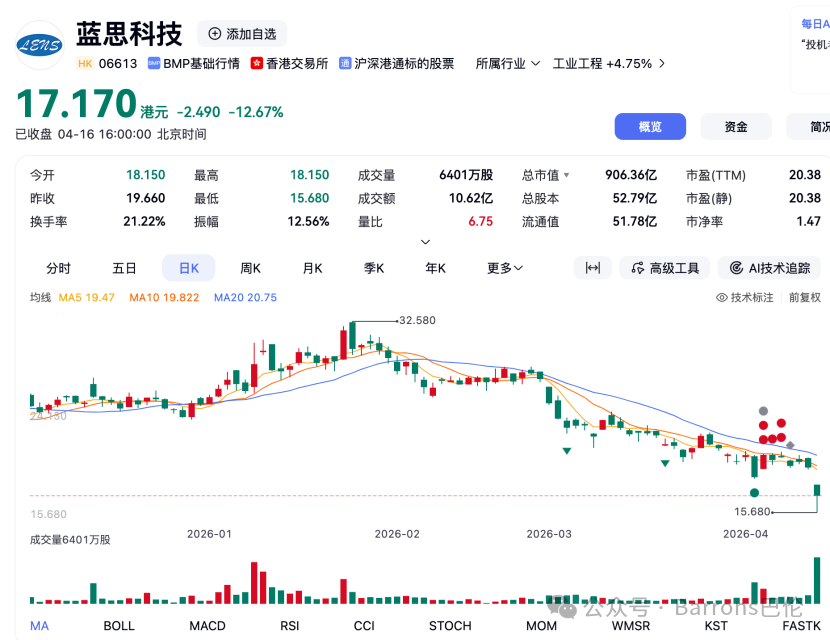Image resolution: width=830 pixels, height=640 pixels.
Task: Click the 沪深港通 通 icon
Action: click(345, 64)
